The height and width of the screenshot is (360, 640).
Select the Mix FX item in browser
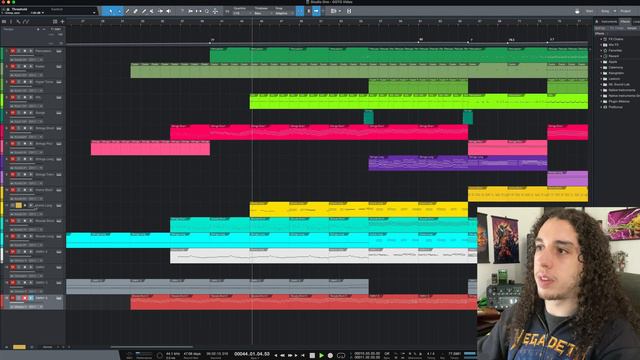[613, 45]
